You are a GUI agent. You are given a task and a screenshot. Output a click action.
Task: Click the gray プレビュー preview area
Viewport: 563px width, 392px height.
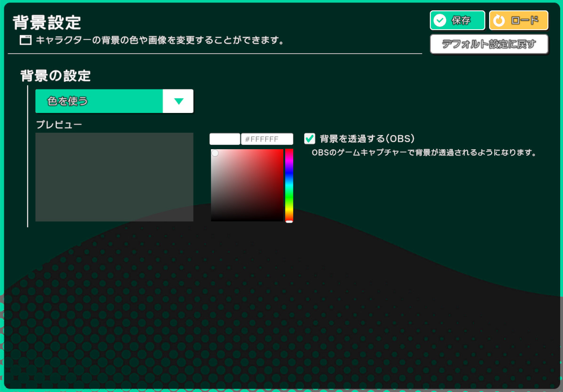(x=114, y=177)
